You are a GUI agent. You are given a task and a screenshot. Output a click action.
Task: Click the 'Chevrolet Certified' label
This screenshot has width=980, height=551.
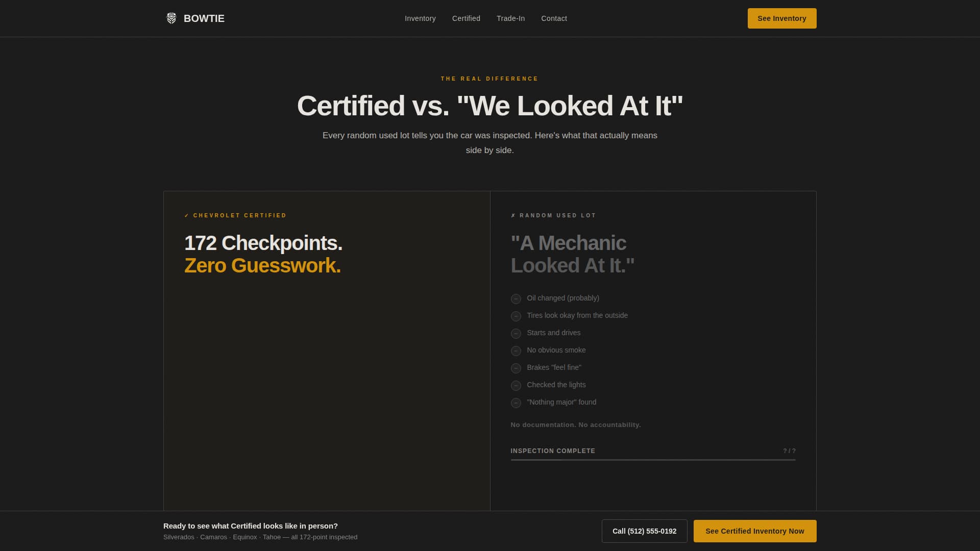pos(235,215)
